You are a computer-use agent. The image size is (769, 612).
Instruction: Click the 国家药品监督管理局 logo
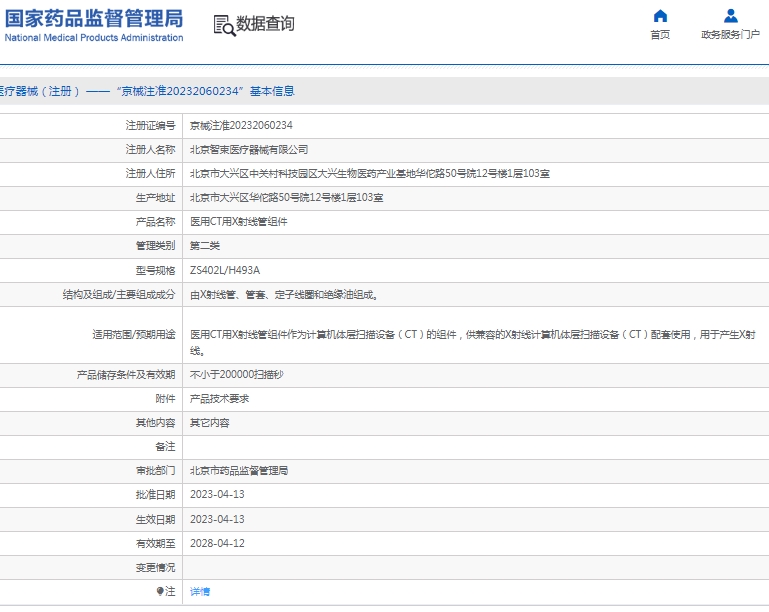pos(94,26)
